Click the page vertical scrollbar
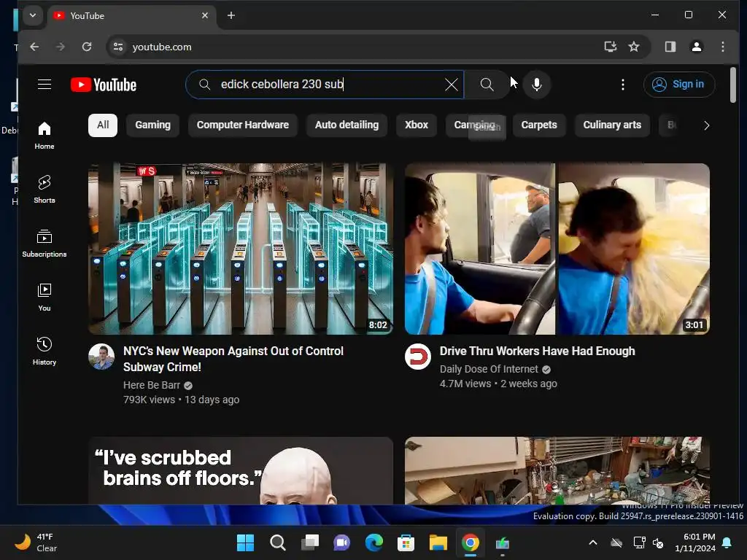 coord(732,85)
